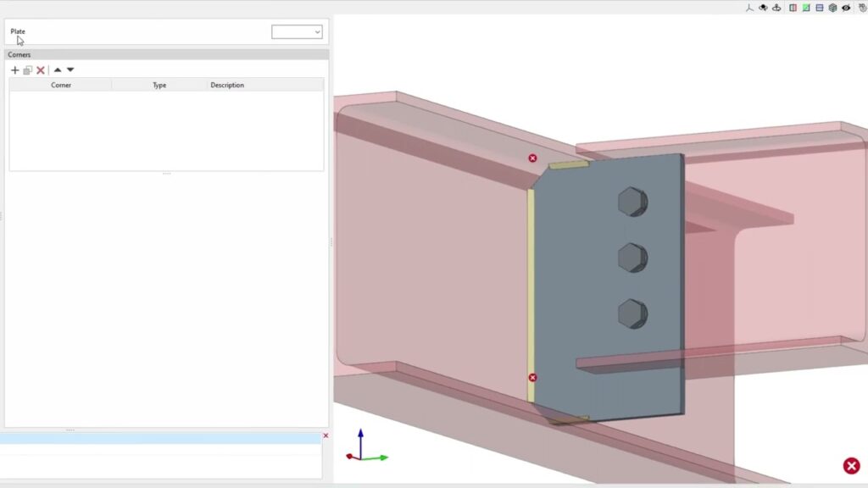Collapse the Corners section header
Screen dimensions: 868x488
(x=166, y=54)
